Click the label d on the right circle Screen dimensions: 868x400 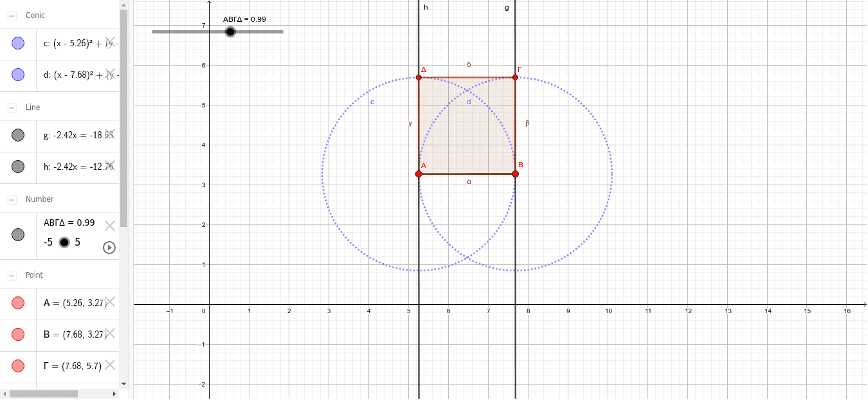click(469, 102)
